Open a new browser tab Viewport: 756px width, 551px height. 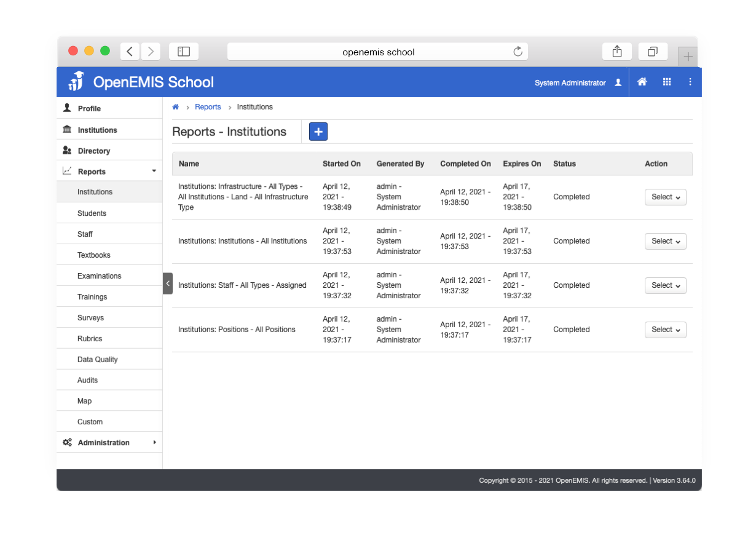tap(688, 57)
